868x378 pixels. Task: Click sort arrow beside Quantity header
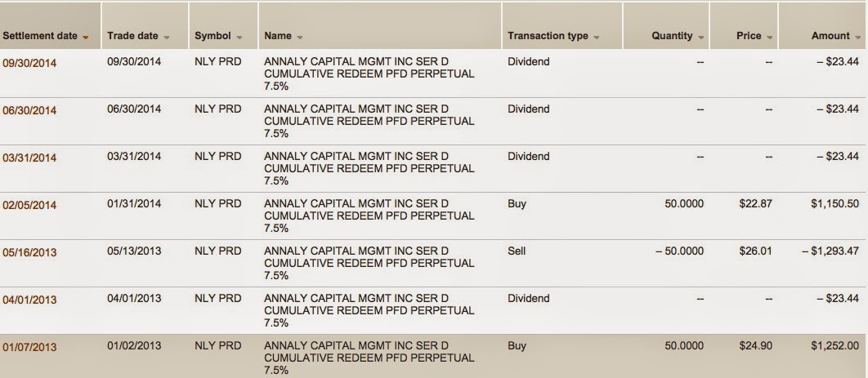pos(700,38)
